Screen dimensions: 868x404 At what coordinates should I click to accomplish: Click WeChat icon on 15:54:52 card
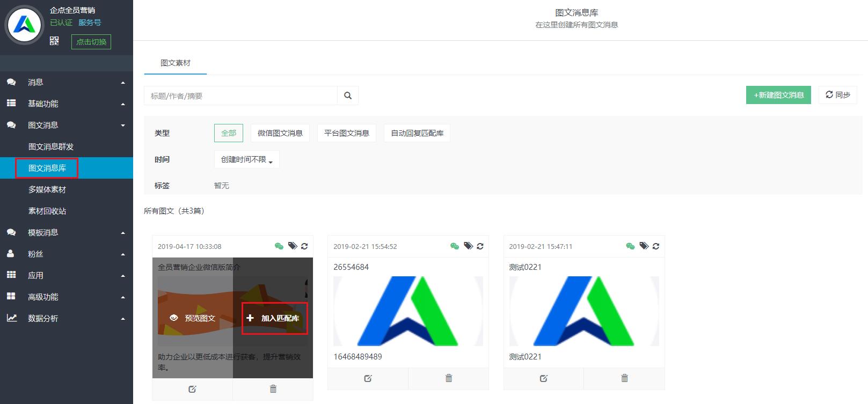pyautogui.click(x=455, y=246)
